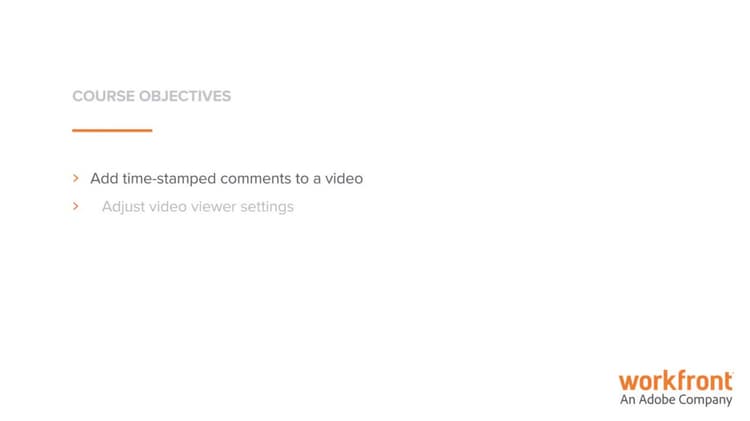Click the An Adobe Company tagline

(x=676, y=399)
